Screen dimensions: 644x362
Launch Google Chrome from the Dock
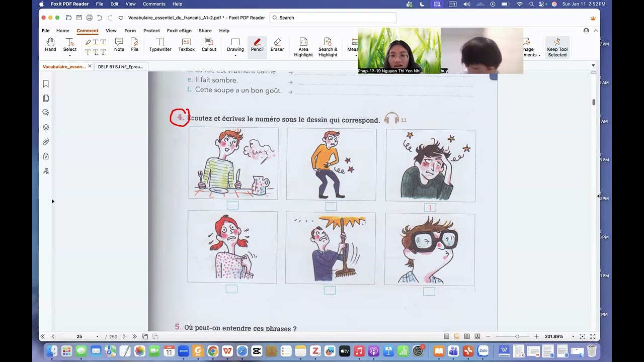(213, 351)
